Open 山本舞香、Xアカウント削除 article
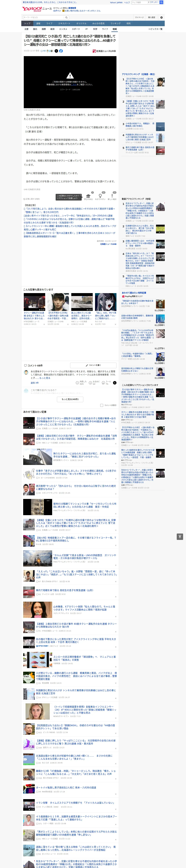This screenshot has width=186, height=868. [84, 608]
